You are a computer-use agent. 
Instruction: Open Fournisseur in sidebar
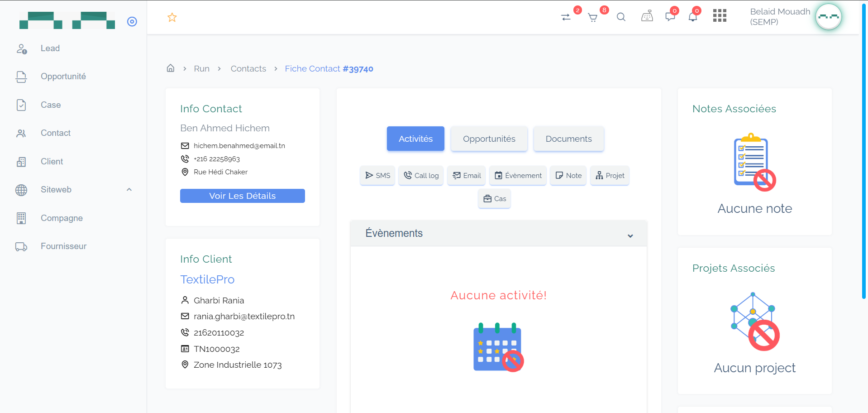tap(63, 246)
